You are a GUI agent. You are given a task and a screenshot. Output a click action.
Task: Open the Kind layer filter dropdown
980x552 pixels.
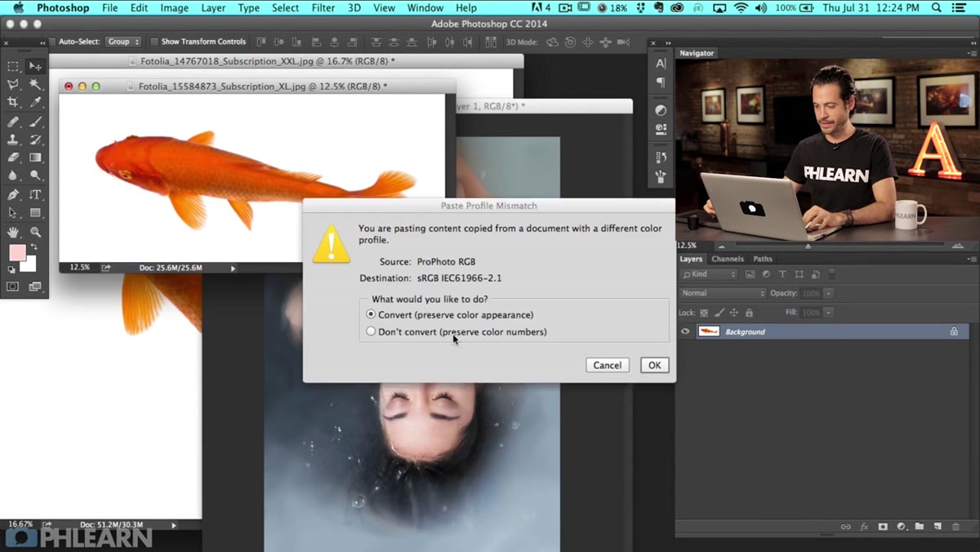click(x=709, y=274)
